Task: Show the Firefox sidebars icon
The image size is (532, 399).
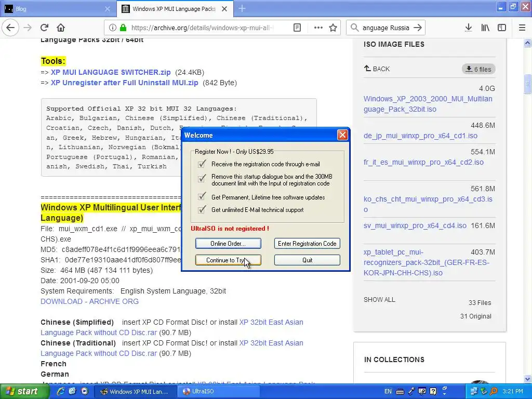Action: click(502, 28)
